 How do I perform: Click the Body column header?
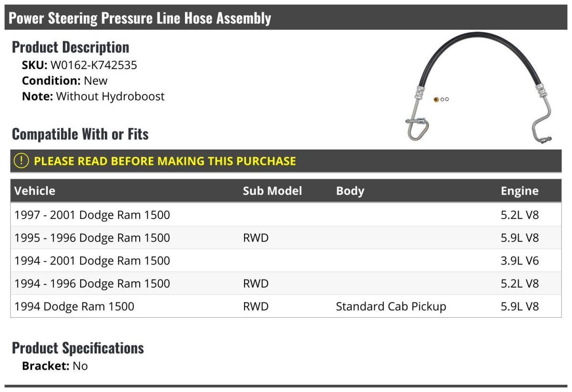(x=350, y=191)
